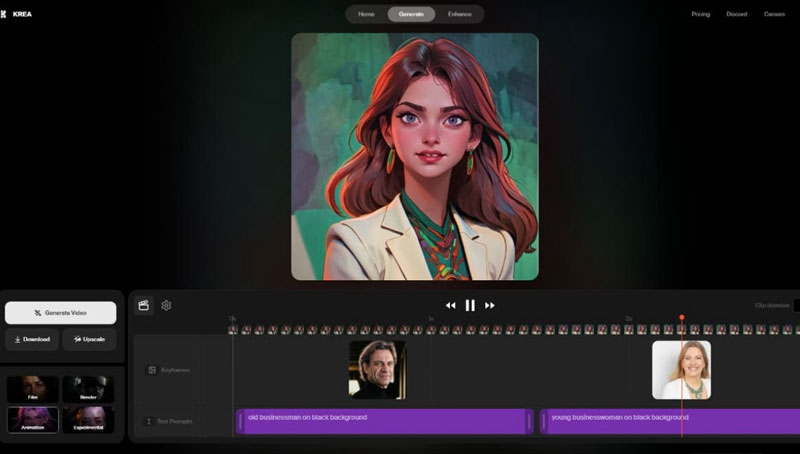This screenshot has height=454, width=800.
Task: Click the orange playhead marker on timeline
Action: click(682, 318)
